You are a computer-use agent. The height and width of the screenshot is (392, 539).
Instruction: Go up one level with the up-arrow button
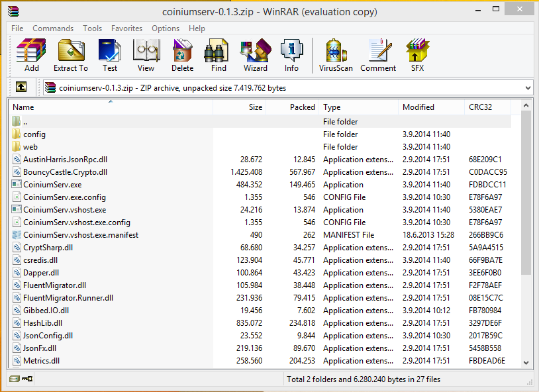pos(21,87)
